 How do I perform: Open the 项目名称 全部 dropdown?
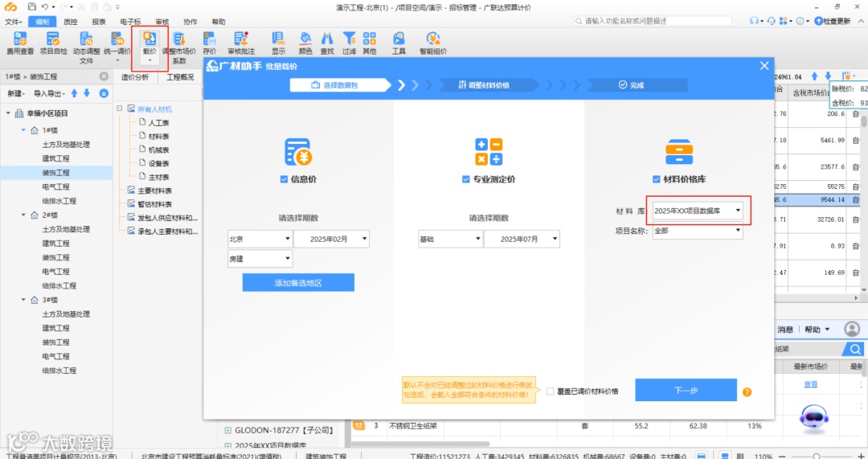pyautogui.click(x=698, y=231)
